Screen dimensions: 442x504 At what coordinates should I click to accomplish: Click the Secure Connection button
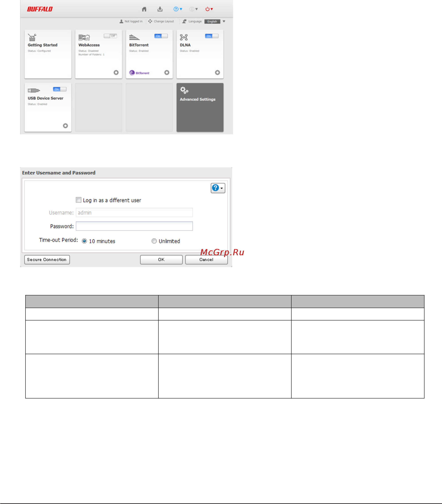pyautogui.click(x=47, y=260)
